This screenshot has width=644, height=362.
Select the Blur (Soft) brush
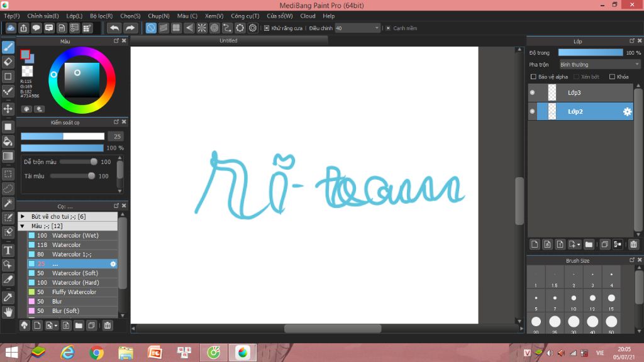72,311
